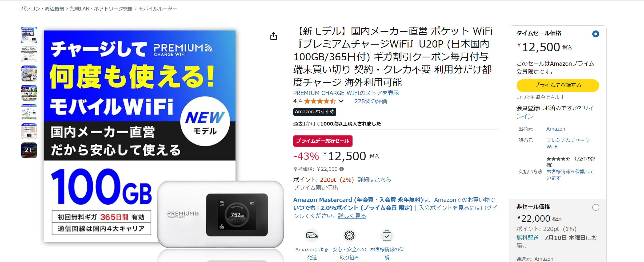The image size is (644, 262).
Task: Expand the rating breakdown chevron beside 4.4
Action: click(341, 101)
